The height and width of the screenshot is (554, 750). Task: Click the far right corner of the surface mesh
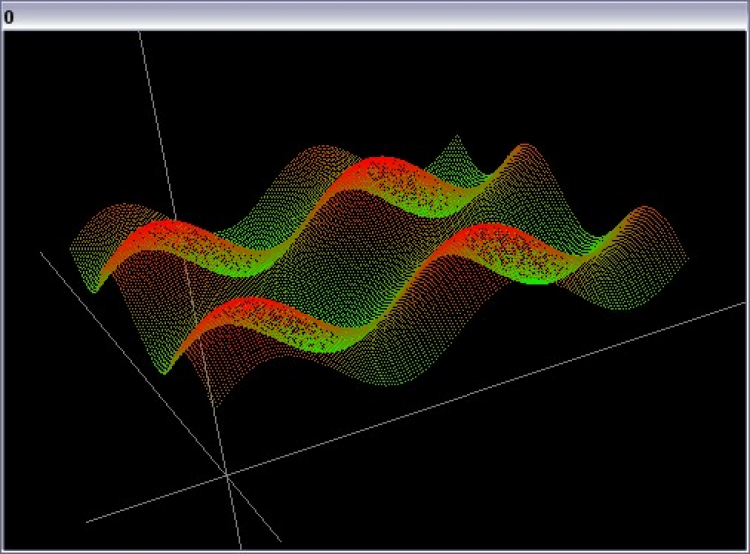tap(688, 256)
